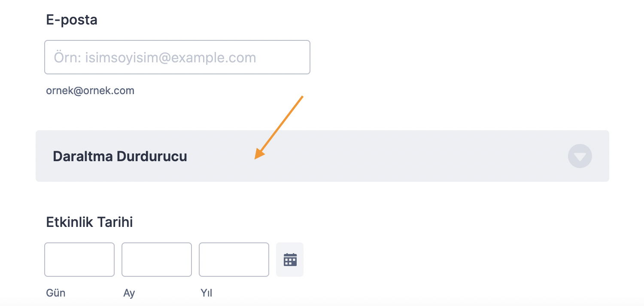Click the Gün sub-label
The width and height of the screenshot is (644, 306).
click(56, 293)
